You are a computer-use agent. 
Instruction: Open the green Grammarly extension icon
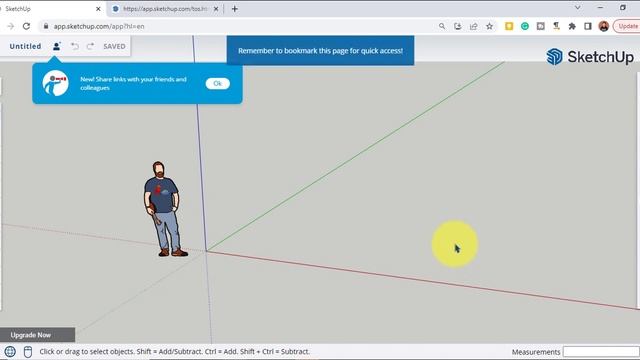pyautogui.click(x=525, y=26)
